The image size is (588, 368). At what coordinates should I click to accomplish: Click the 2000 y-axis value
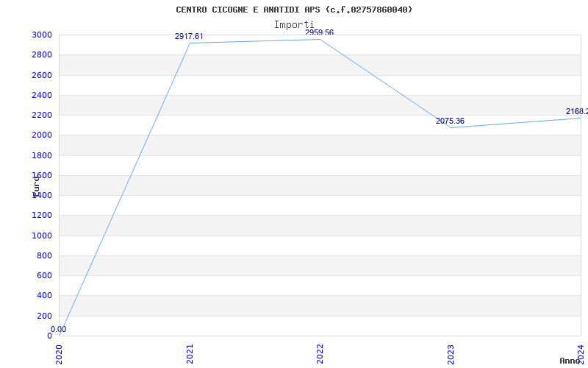(42, 135)
